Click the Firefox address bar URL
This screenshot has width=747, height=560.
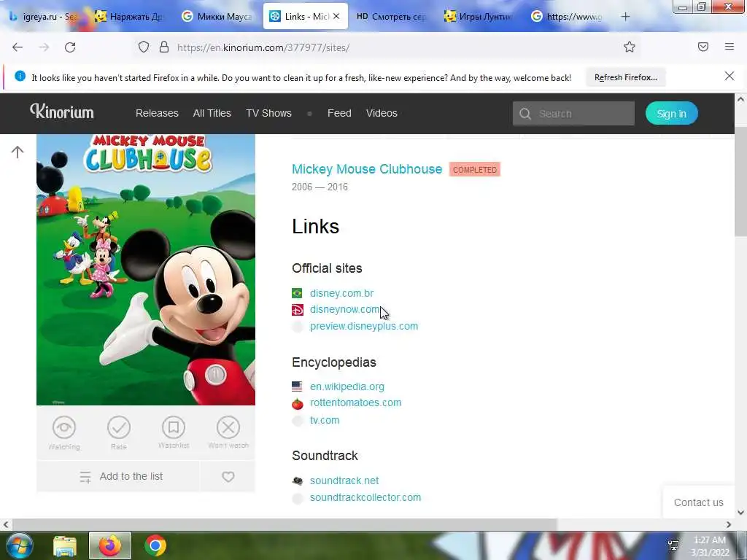pos(263,47)
